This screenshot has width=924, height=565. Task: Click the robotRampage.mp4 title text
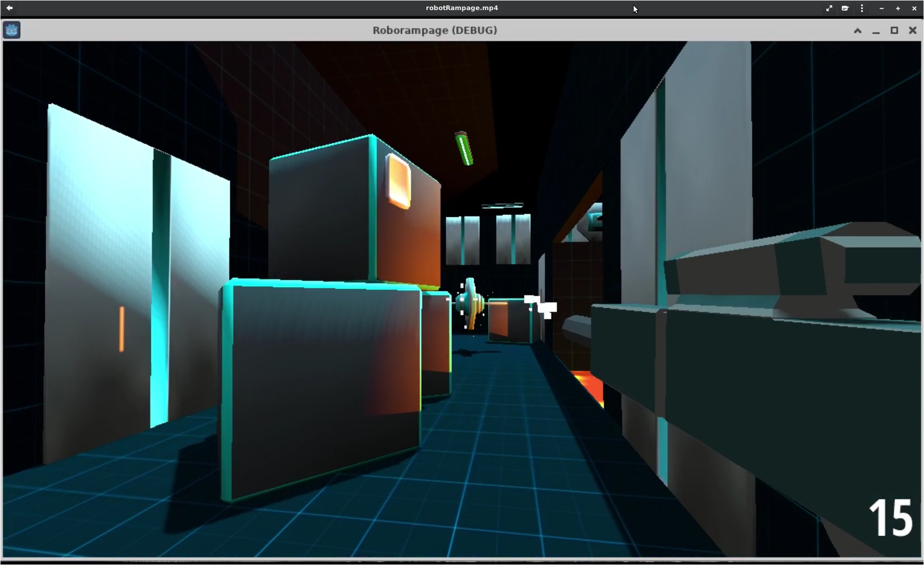[x=462, y=8]
